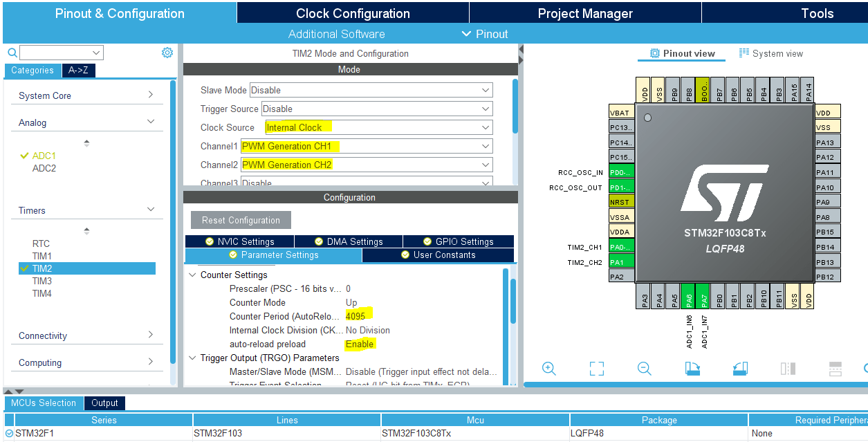This screenshot has width=868, height=442.
Task: Zoom in on the pinout view
Action: pos(549,368)
